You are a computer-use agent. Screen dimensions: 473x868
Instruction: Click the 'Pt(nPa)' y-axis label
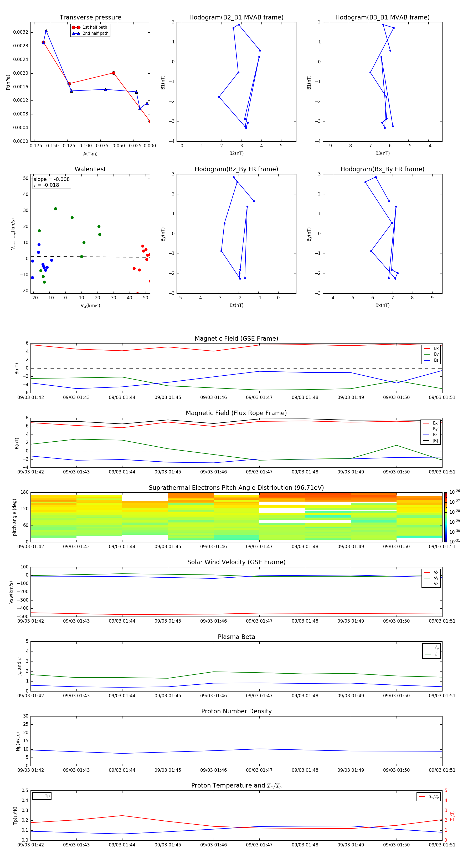(8, 82)
